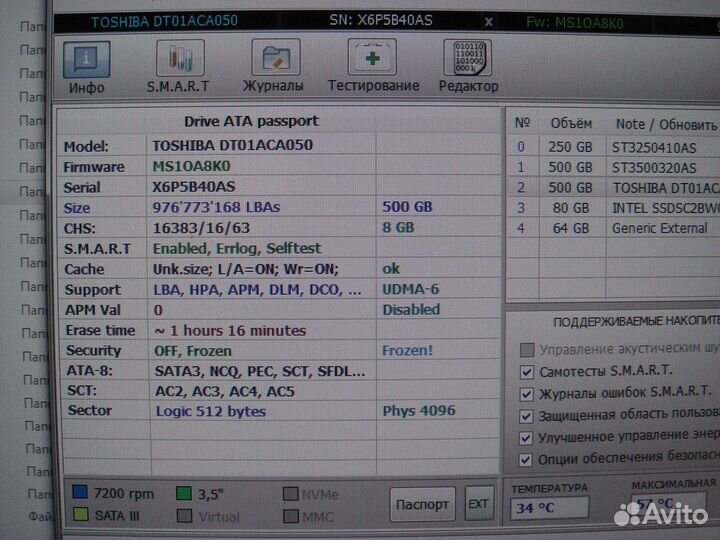The width and height of the screenshot is (720, 540).
Task: Open the Редактор (editor) icon
Action: 467,57
